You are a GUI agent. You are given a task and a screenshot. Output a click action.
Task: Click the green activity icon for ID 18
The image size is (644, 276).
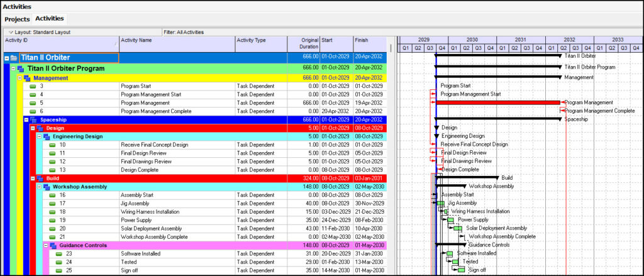[53, 212]
